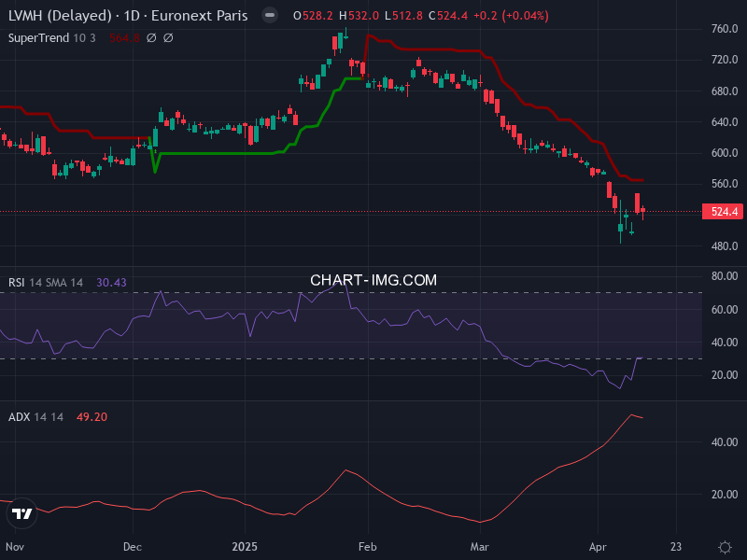
Task: Open the TradingView logo in chart corner
Action: [21, 513]
